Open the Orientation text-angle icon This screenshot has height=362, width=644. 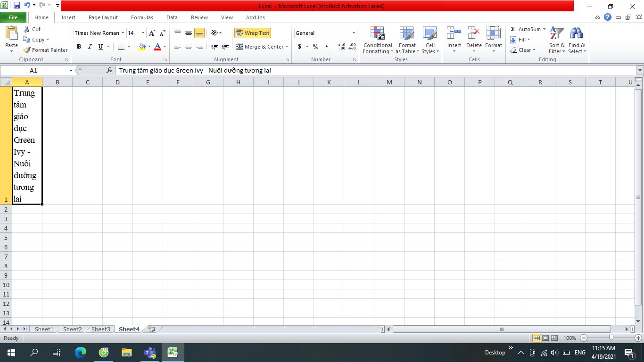pyautogui.click(x=215, y=33)
